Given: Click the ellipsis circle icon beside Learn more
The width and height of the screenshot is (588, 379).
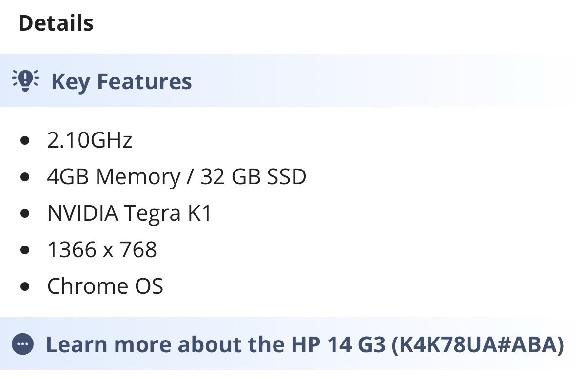Looking at the screenshot, I should coord(22,344).
